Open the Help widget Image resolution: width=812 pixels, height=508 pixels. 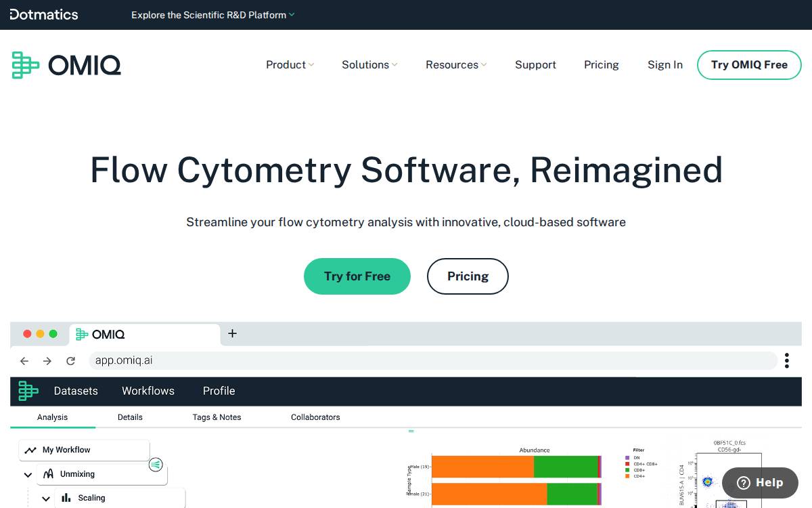point(760,483)
